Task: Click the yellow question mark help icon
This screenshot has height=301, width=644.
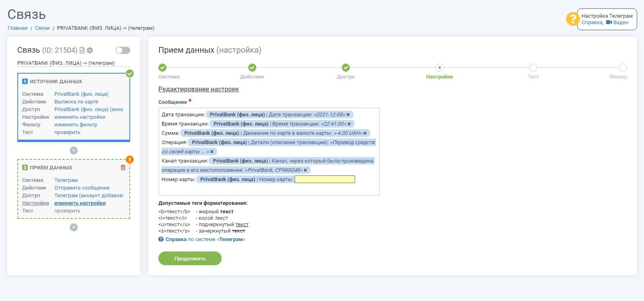Action: [572, 19]
